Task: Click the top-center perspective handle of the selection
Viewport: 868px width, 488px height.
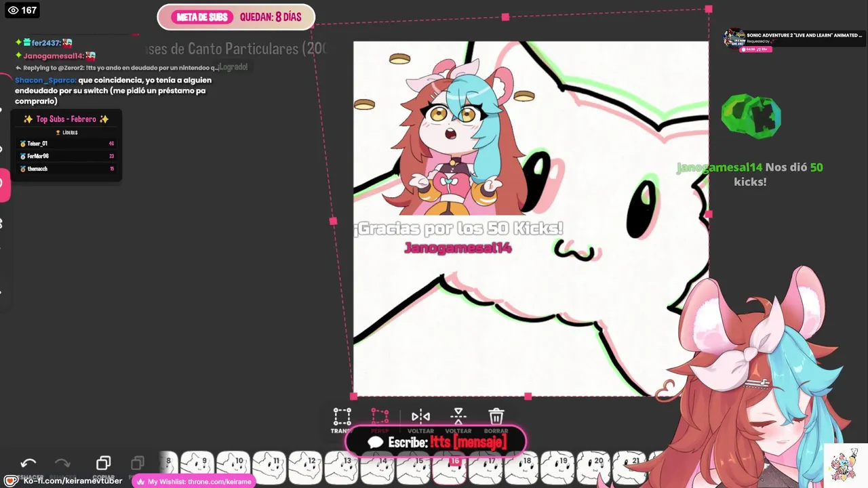Action: click(505, 17)
